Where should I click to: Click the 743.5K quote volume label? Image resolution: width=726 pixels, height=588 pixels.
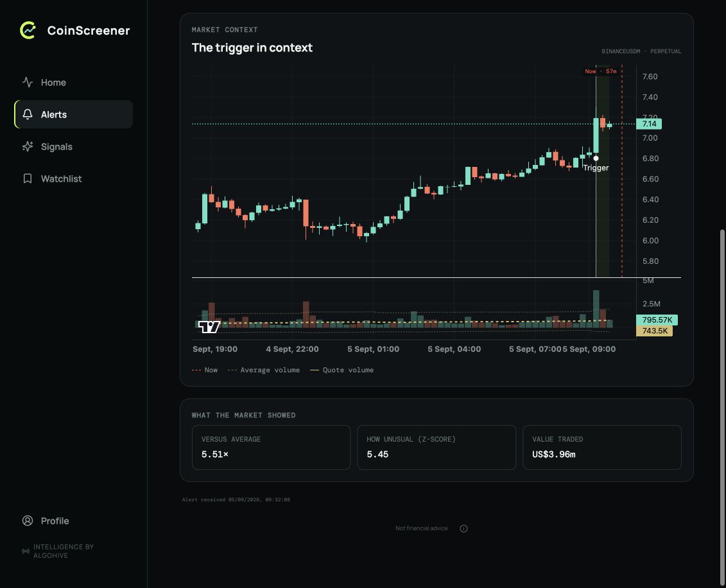click(655, 331)
